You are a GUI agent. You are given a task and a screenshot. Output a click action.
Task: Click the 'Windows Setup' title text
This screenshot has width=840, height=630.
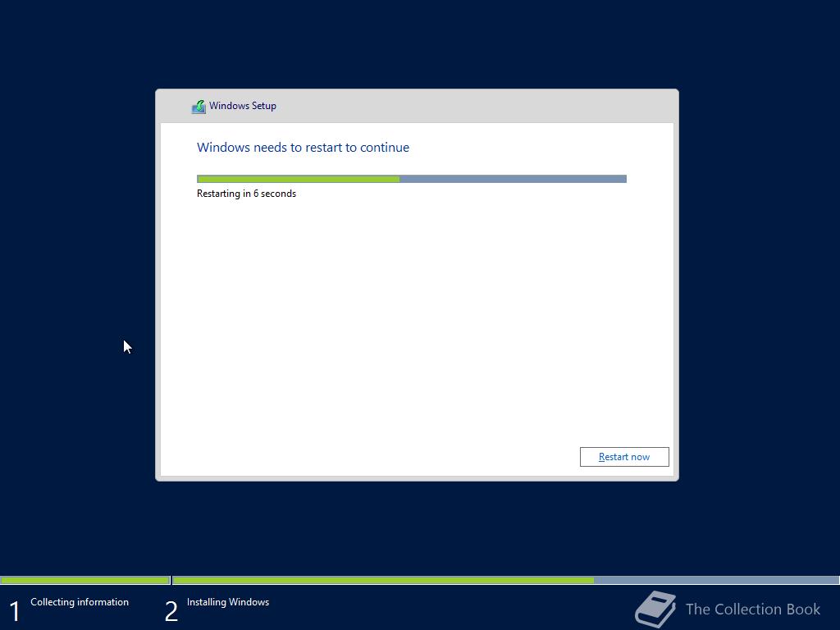pyautogui.click(x=243, y=106)
